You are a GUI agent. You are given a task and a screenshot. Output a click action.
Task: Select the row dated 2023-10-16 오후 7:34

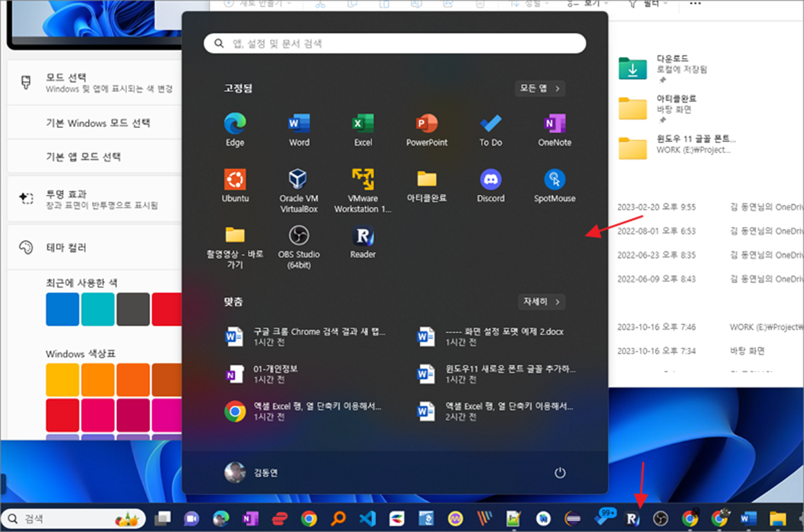coord(710,351)
